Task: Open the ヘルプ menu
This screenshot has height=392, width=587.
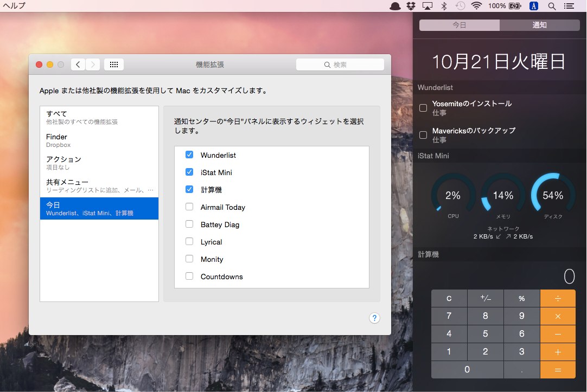Action: pos(14,6)
